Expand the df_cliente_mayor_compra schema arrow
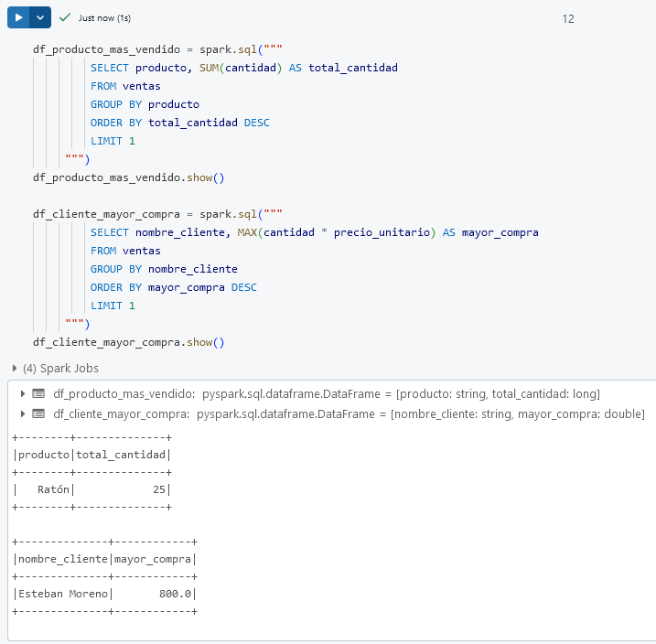This screenshot has height=644, width=656. [23, 413]
